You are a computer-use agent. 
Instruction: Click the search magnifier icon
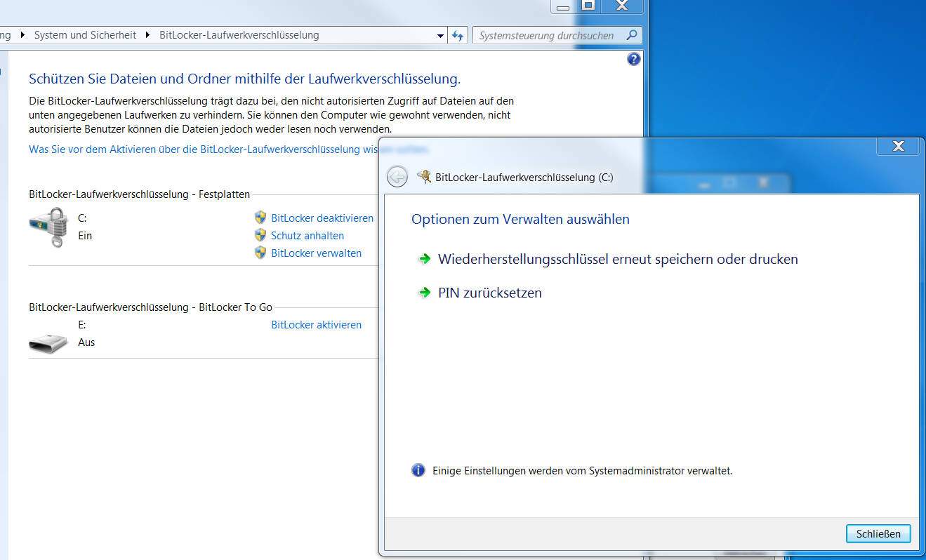(632, 34)
